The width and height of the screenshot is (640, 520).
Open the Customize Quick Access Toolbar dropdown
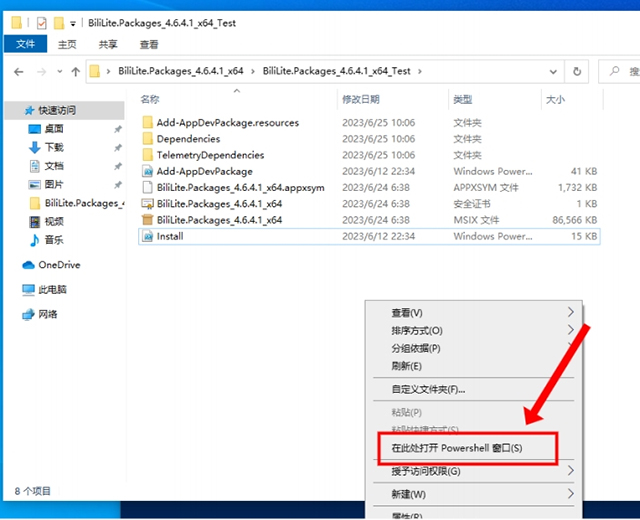(73, 24)
